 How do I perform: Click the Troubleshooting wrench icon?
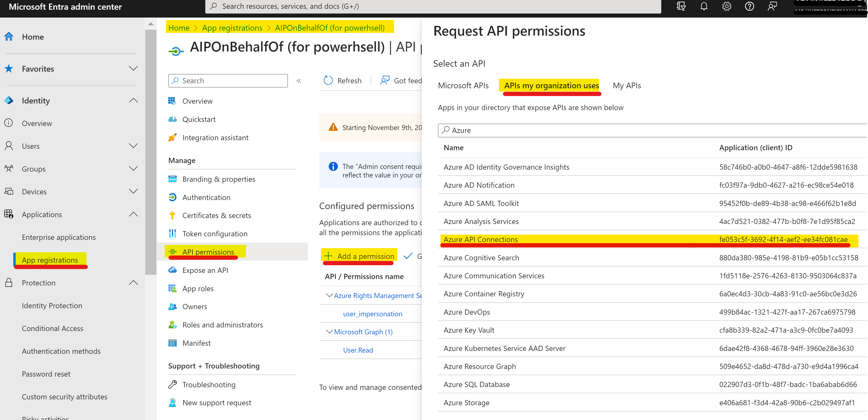[x=173, y=384]
